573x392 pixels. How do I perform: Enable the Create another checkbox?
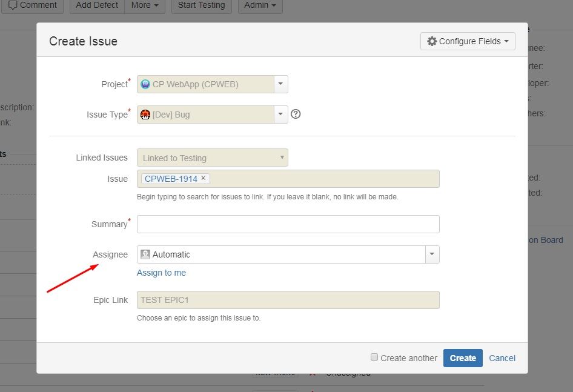[374, 357]
